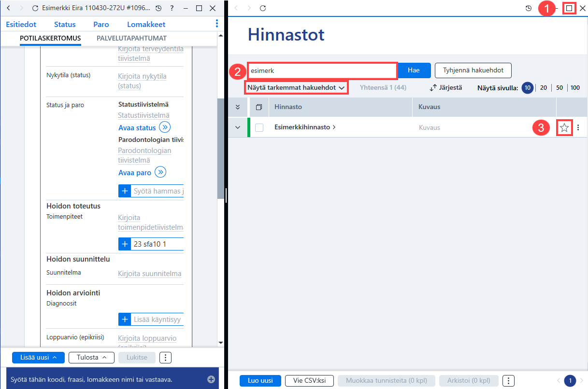The image size is (588, 389).
Task: Expand the Esimerkkihinnasto row chevron
Action: [x=237, y=127]
